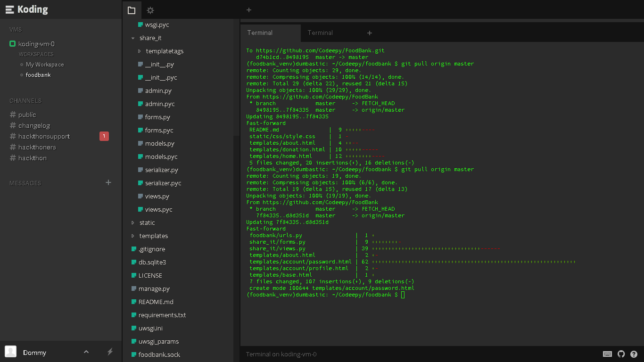Image resolution: width=644 pixels, height=362 pixels.
Task: Click the unread badge on hackthonsupport
Action: 104,136
